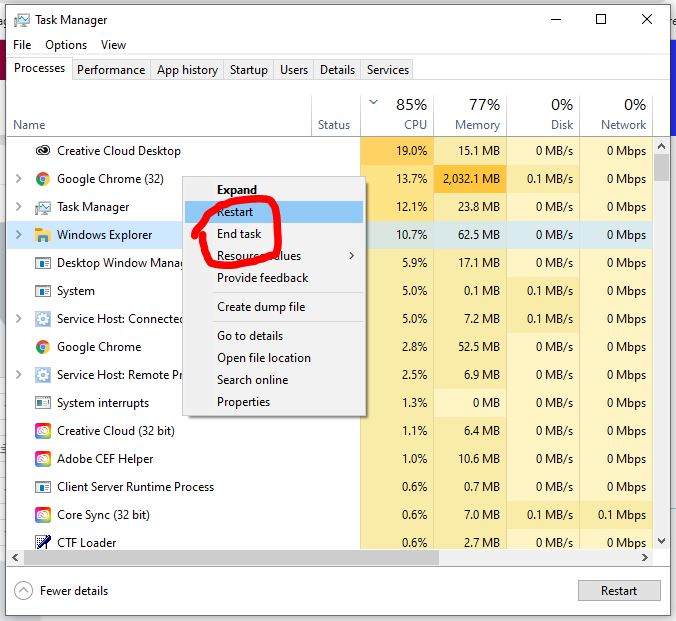Select Go to details option
The image size is (676, 621).
coord(274,336)
